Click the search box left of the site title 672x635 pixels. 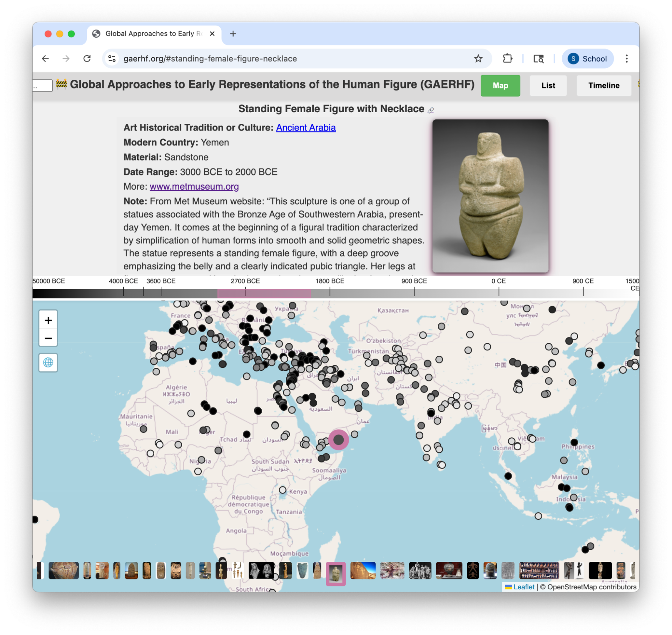click(43, 86)
